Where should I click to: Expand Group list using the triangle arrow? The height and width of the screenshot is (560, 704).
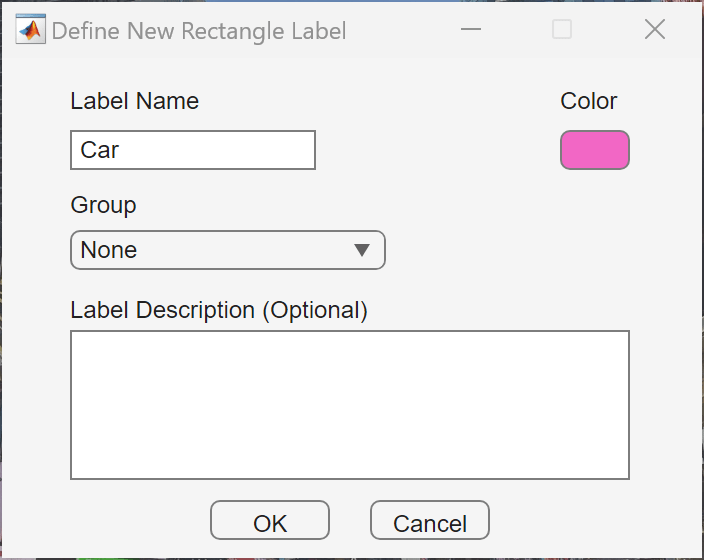362,250
